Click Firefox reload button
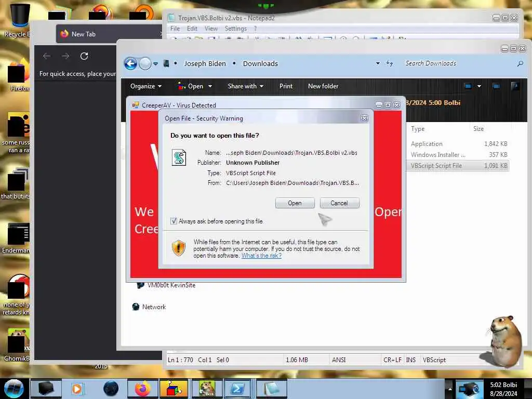 coord(84,56)
